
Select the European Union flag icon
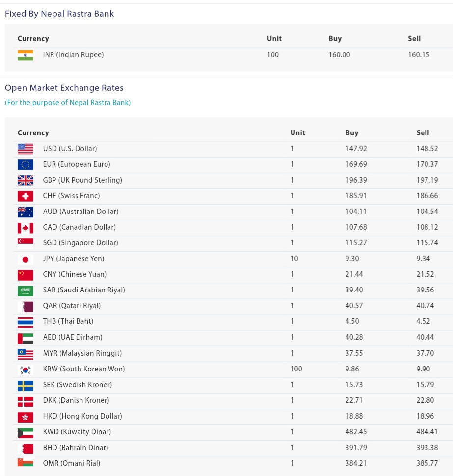[26, 164]
